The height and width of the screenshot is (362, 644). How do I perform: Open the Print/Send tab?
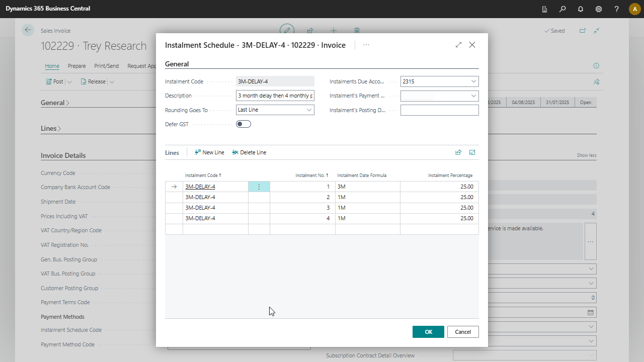[107, 66]
